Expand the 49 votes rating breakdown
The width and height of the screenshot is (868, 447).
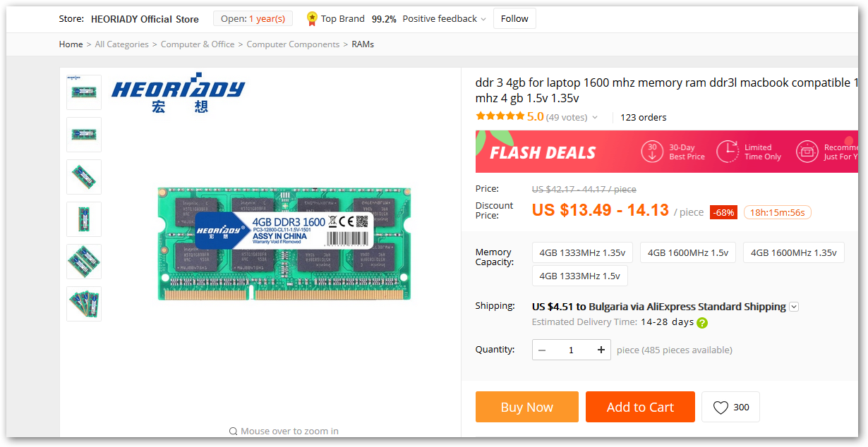coord(595,118)
